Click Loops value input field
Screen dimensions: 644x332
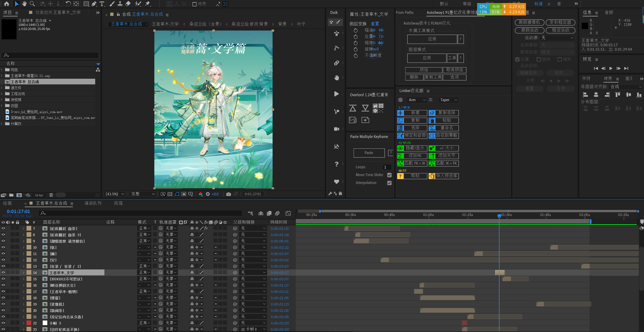point(387,167)
